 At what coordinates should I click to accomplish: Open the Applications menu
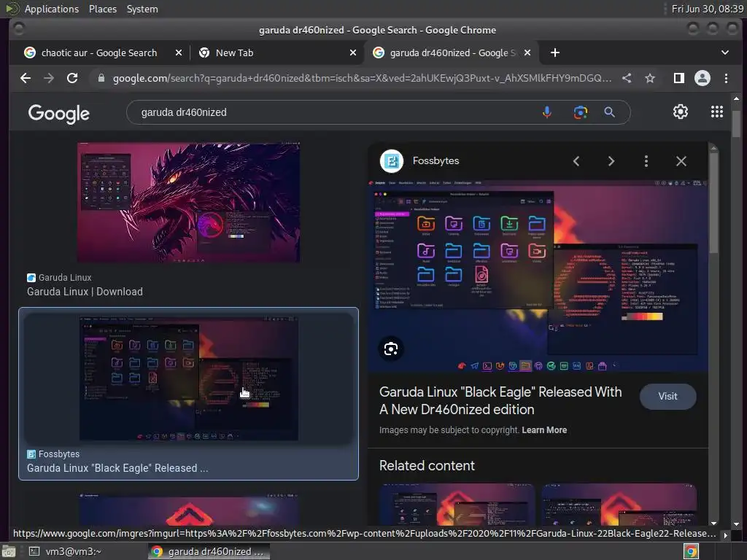[x=52, y=9]
